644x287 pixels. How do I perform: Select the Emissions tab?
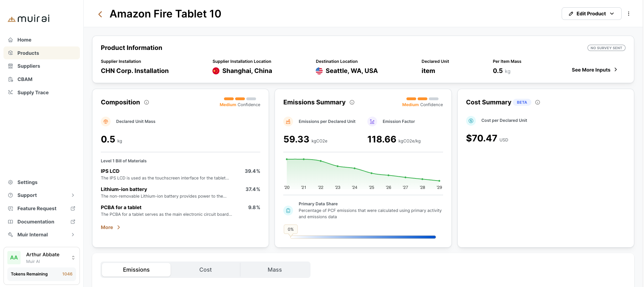(136, 270)
